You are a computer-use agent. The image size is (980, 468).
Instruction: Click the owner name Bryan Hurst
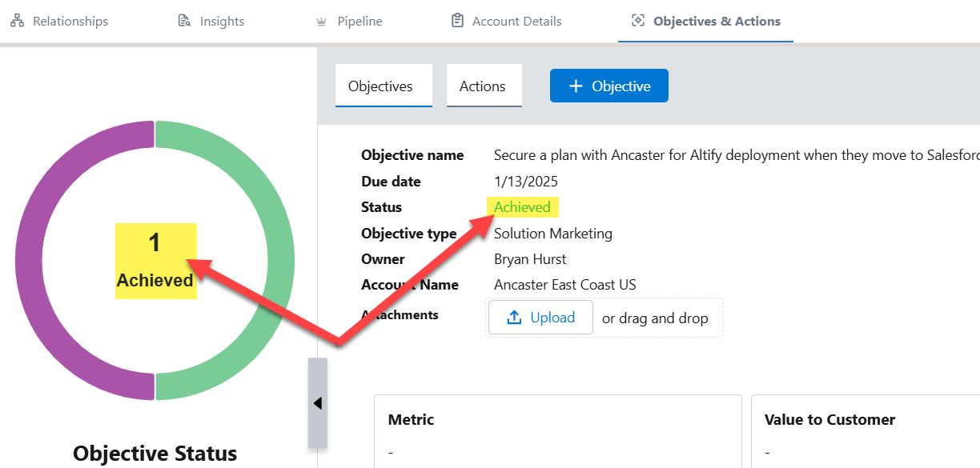tap(531, 259)
